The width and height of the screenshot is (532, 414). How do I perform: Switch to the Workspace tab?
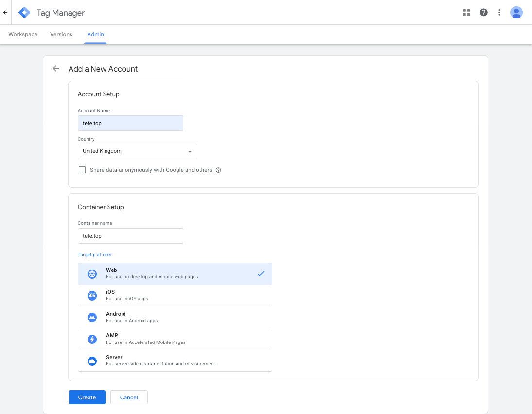click(x=23, y=35)
